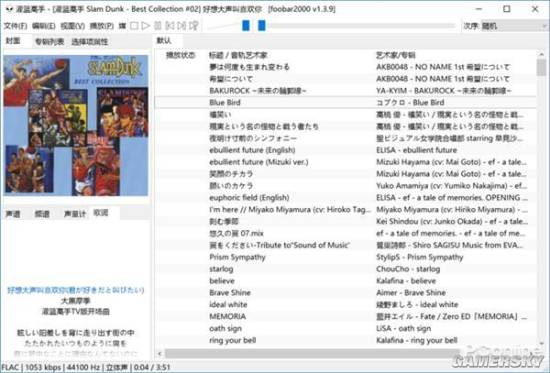Image resolution: width=550 pixels, height=373 pixels.
Task: Select the Brave Shine track
Action: pos(230,293)
